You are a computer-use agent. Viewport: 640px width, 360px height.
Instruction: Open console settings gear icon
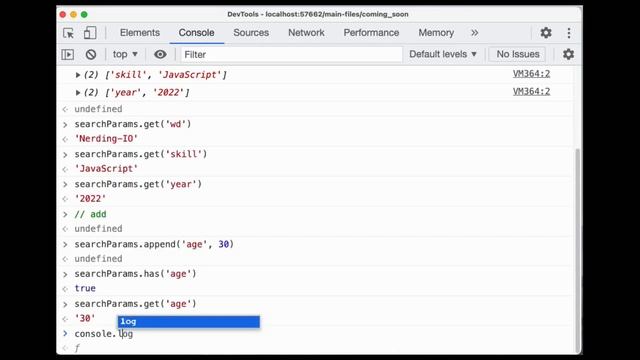pyautogui.click(x=568, y=54)
